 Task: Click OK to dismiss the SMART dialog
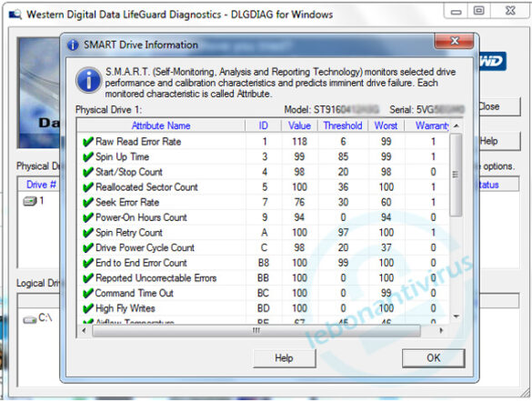(433, 358)
